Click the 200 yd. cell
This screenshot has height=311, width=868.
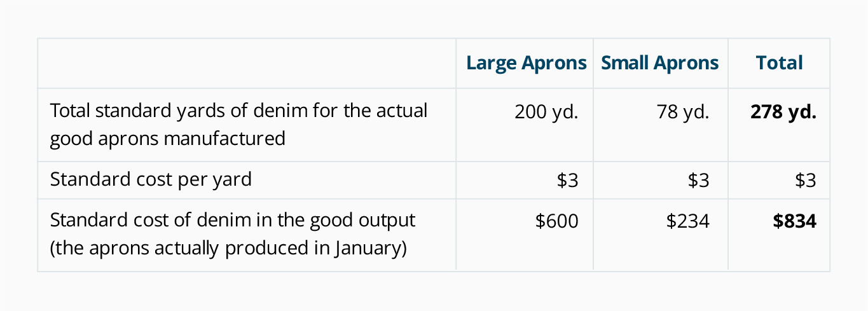(x=546, y=112)
